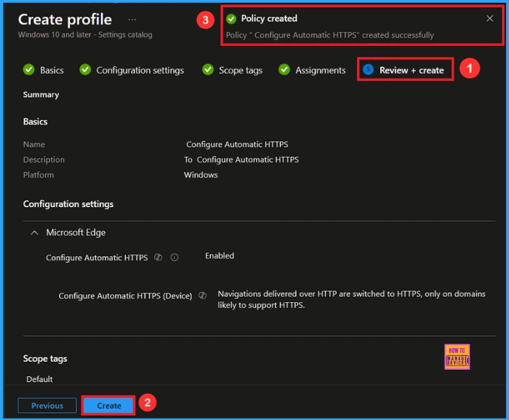Click the Basics step green checkmark icon
Image resolution: width=509 pixels, height=420 pixels.
coord(29,70)
